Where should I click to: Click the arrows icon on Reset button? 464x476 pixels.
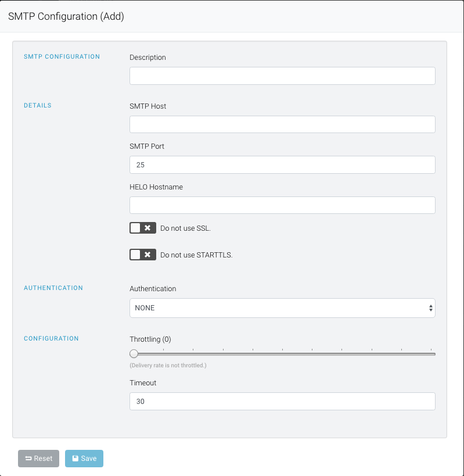pos(28,458)
